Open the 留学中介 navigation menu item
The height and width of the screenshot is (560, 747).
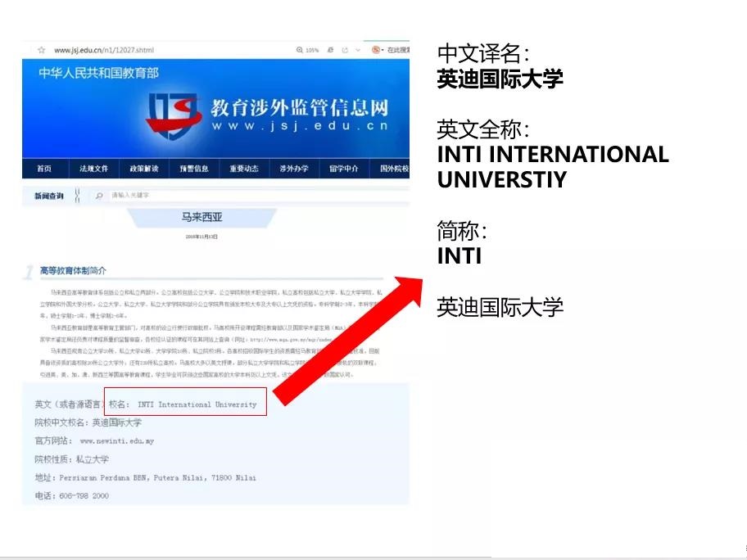point(344,169)
